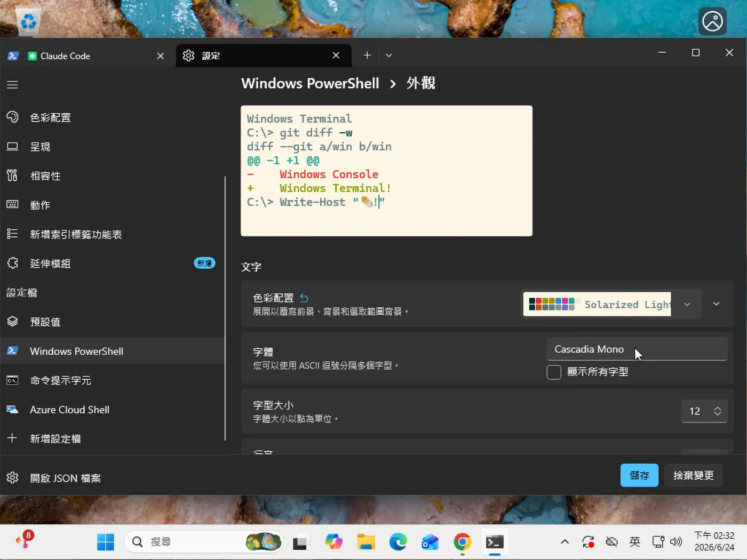The height and width of the screenshot is (560, 747).
Task: Show hidden system tray icons
Action: tap(565, 542)
